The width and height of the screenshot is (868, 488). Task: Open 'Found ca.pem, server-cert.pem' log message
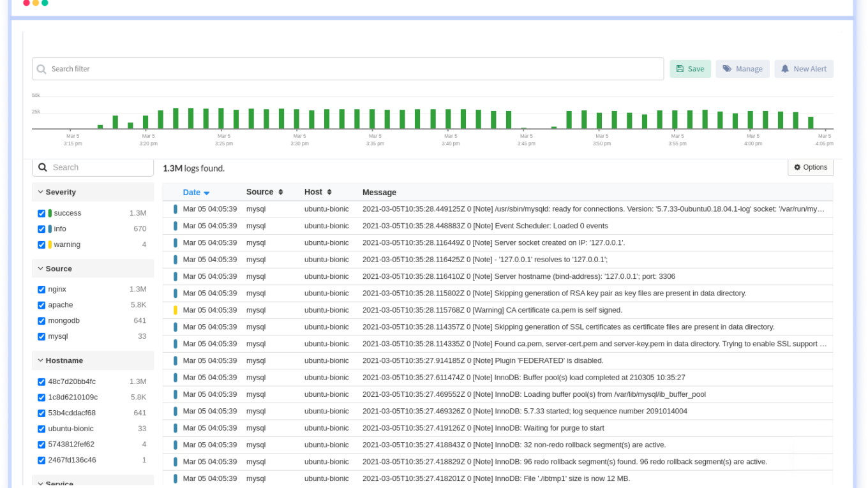point(594,344)
